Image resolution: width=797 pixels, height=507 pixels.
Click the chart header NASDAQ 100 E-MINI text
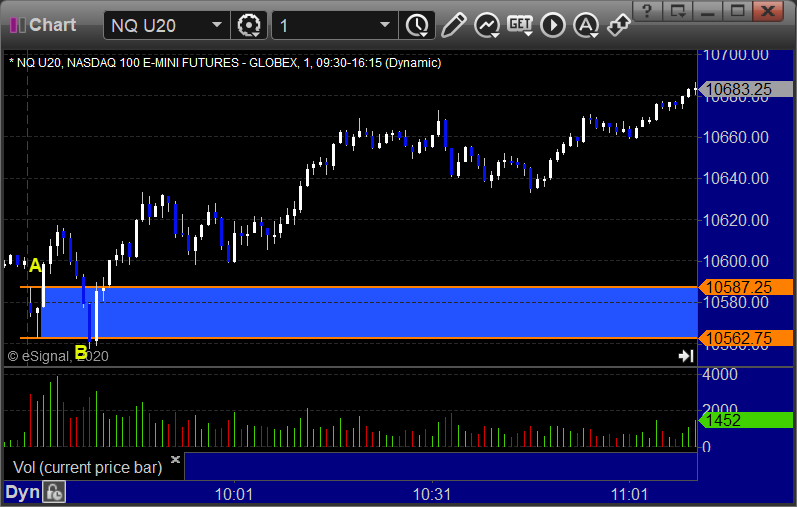coord(155,63)
